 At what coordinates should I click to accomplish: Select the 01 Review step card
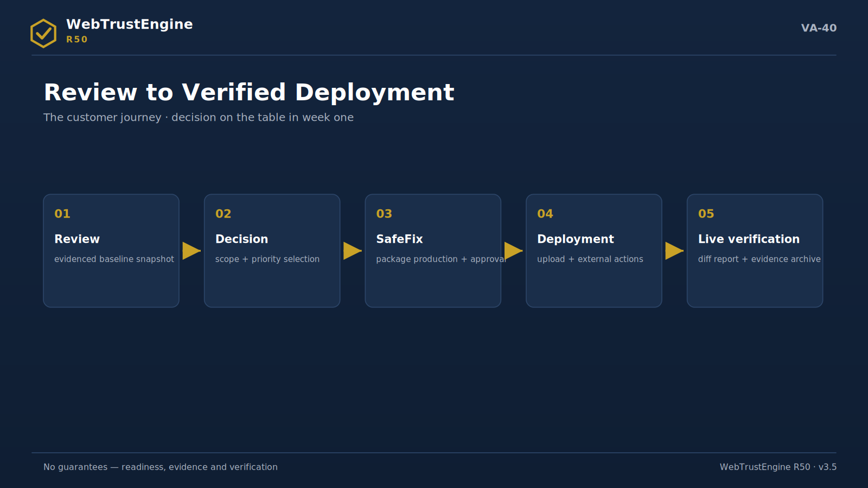(x=111, y=251)
